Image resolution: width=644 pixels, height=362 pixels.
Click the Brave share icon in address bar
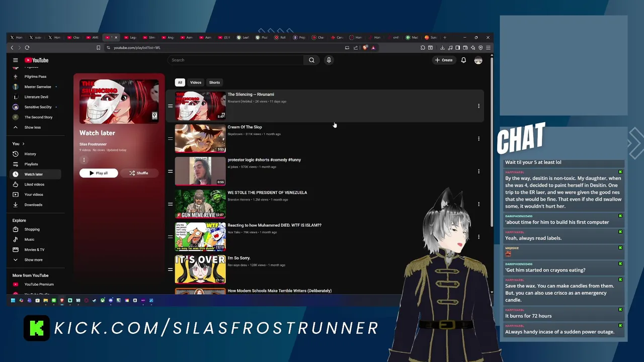click(x=356, y=48)
